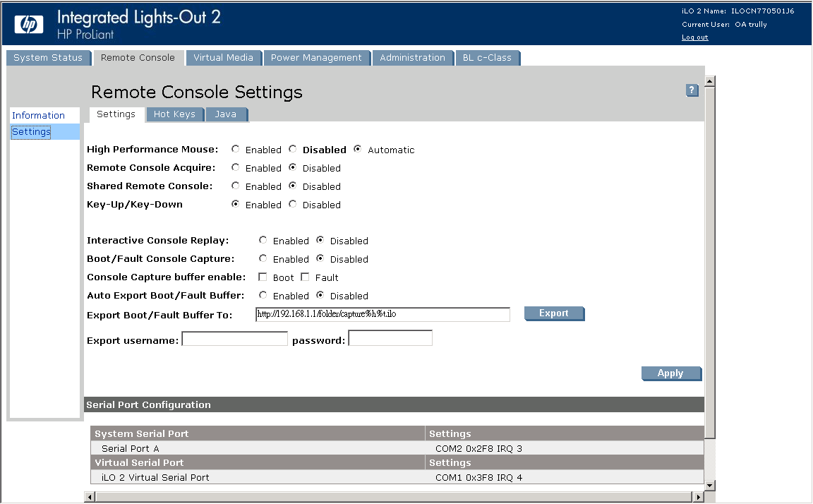
Task: Click the iLO 2 Virtual Serial Port row
Action: [x=397, y=478]
